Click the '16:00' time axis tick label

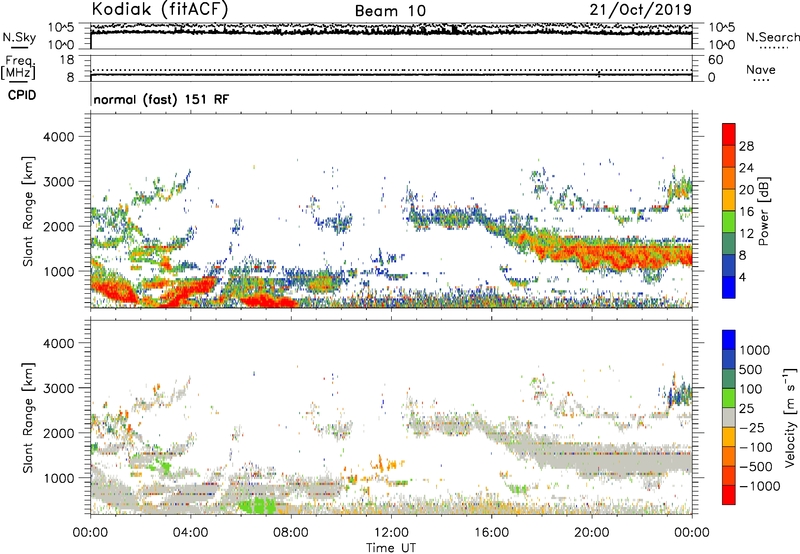[x=491, y=533]
